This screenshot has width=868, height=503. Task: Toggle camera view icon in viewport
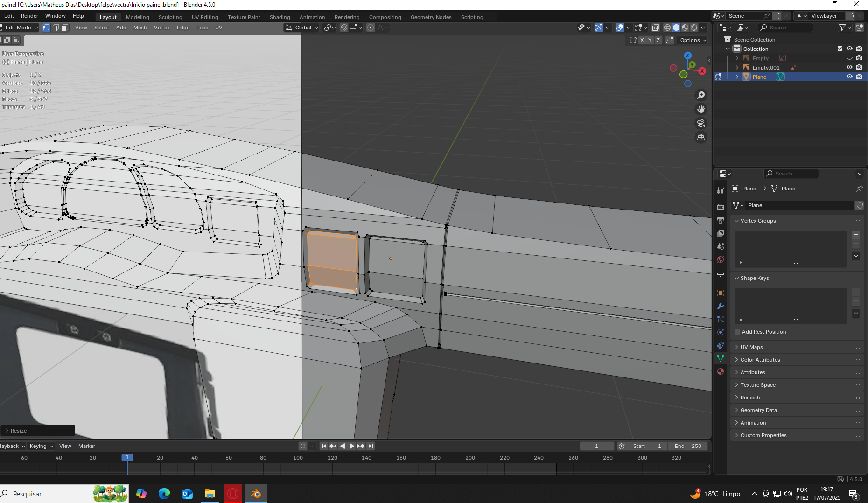(x=701, y=123)
